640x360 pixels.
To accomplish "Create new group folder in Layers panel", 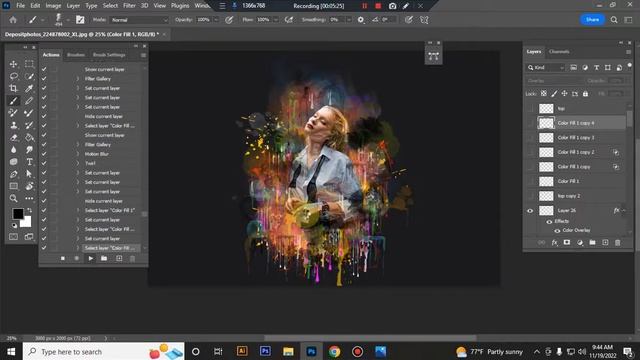I will 592,242.
